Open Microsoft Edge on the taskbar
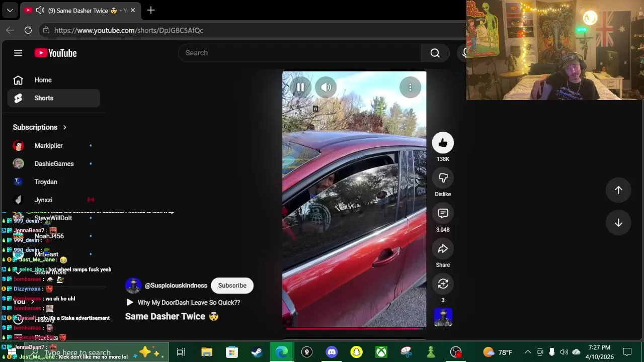Screen dimensions: 644x362 tap(282, 352)
